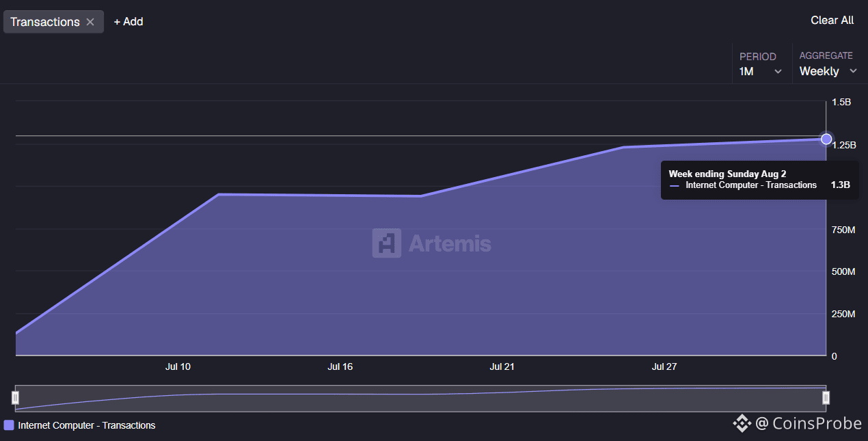The height and width of the screenshot is (441, 868).
Task: Remove the Transactions metric chip
Action: pos(90,22)
